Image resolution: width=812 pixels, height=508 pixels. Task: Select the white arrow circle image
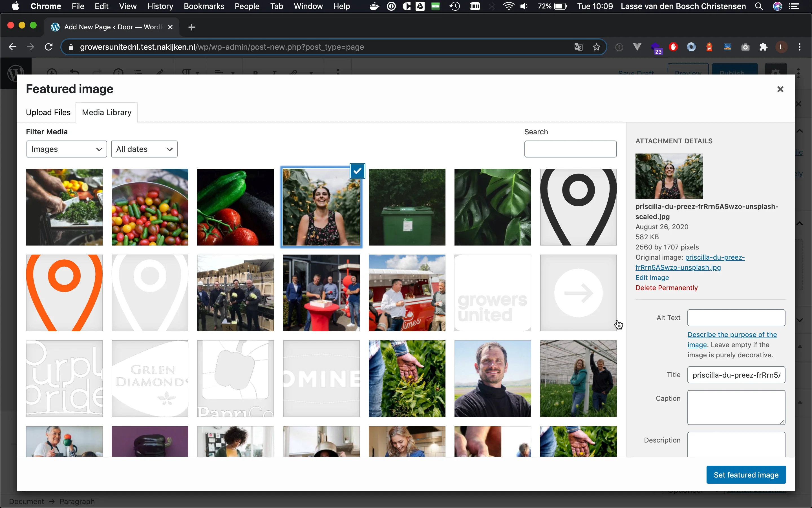579,293
